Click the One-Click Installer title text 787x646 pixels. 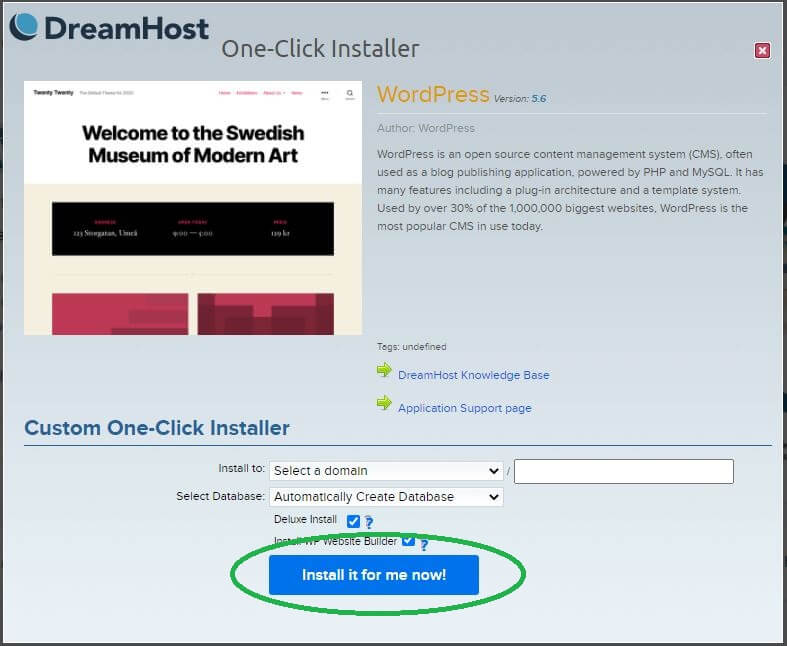pyautogui.click(x=320, y=49)
